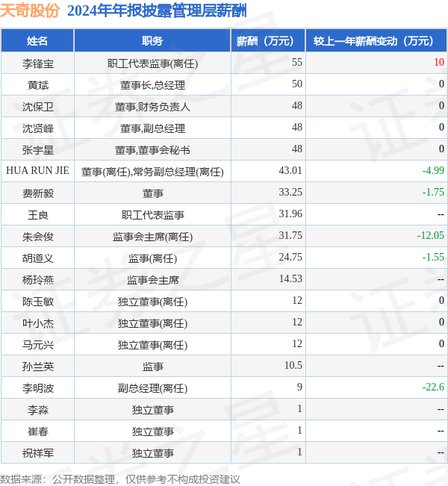This screenshot has width=448, height=486.
Task: Select the name cell 崔春
Action: point(38,432)
